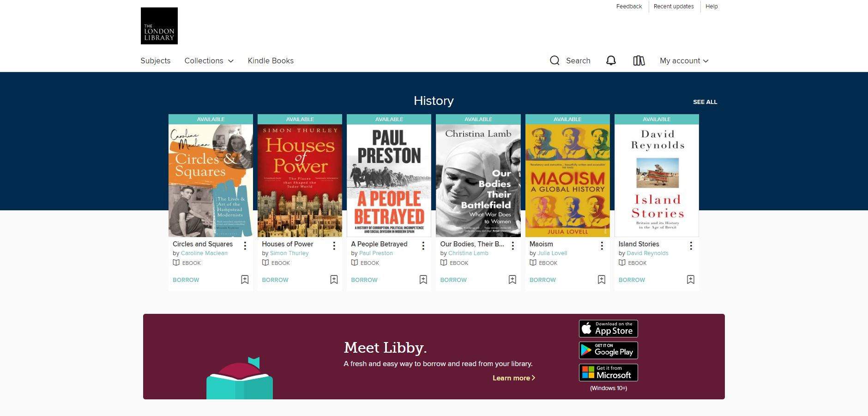Toggle wish list bookmark for Island Stories
The width and height of the screenshot is (868, 416).
pyautogui.click(x=690, y=280)
